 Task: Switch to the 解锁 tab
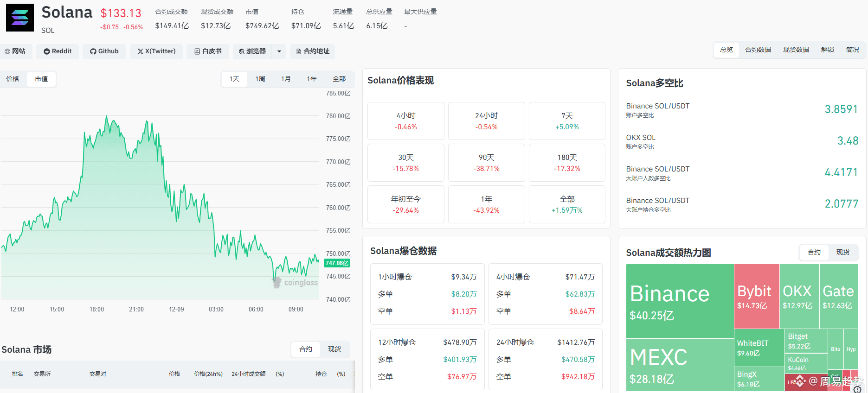point(827,50)
